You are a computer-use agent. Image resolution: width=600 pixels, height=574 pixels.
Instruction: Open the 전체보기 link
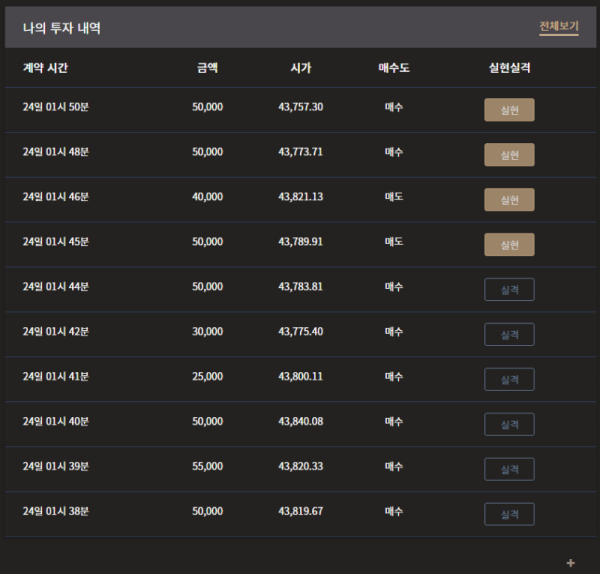pos(559,27)
